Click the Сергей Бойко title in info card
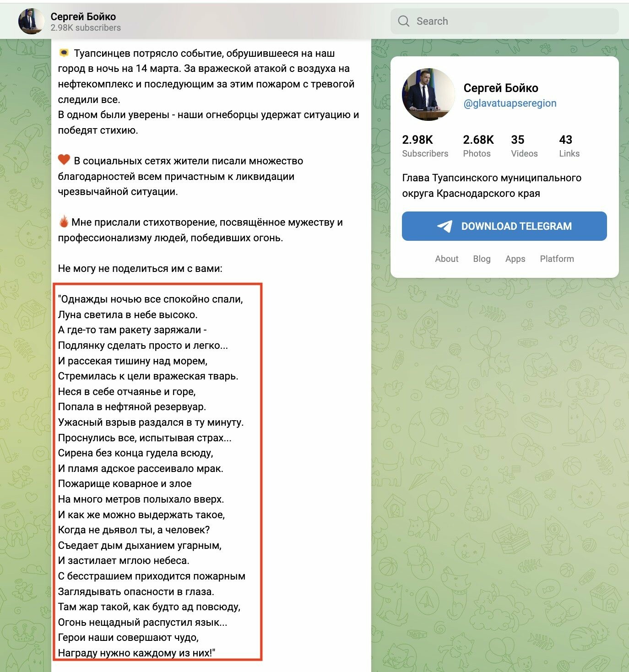The image size is (629, 672). coord(501,88)
